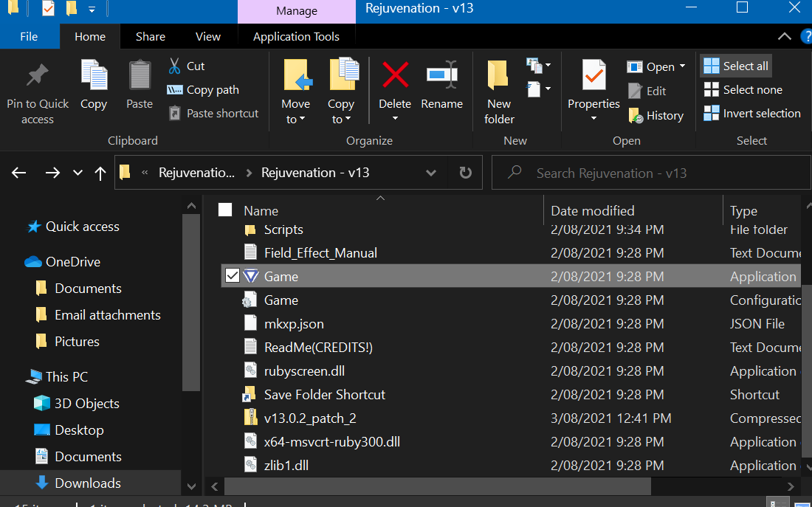Expand the Open dropdown arrow
The height and width of the screenshot is (507, 812).
tap(683, 66)
